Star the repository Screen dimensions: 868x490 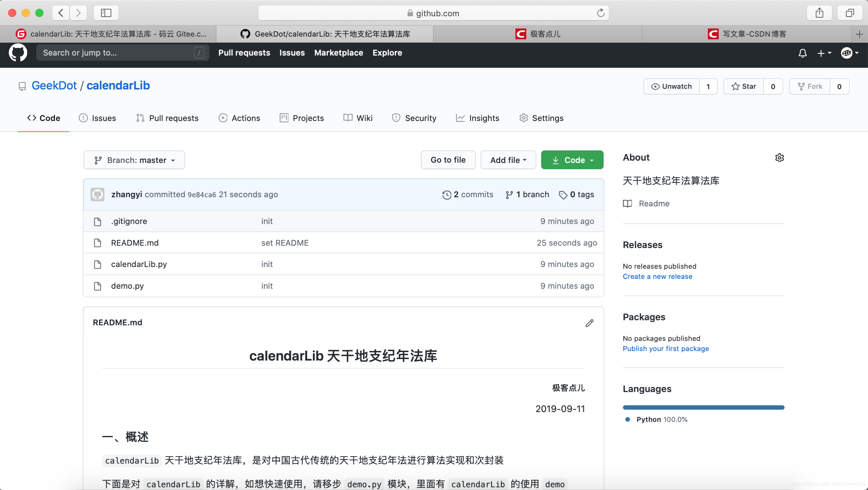click(744, 86)
